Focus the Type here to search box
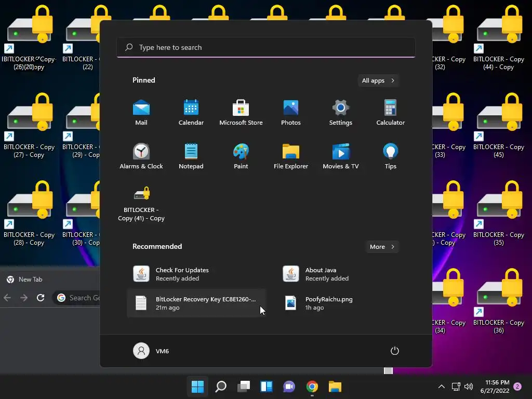The height and width of the screenshot is (399, 532). click(266, 47)
